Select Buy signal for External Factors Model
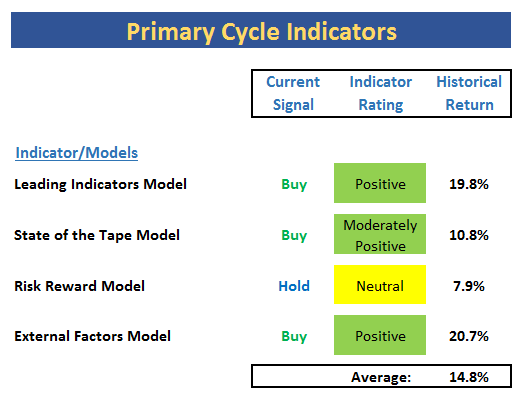 pos(294,336)
